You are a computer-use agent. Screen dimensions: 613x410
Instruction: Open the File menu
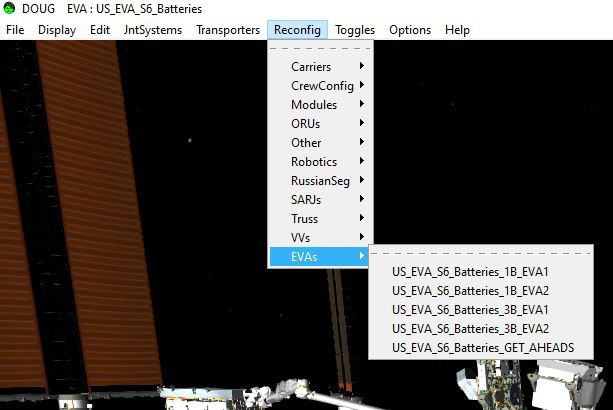[x=15, y=30]
